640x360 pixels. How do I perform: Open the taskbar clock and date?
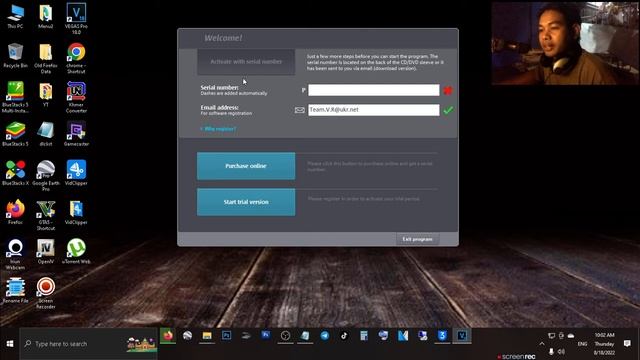604,344
